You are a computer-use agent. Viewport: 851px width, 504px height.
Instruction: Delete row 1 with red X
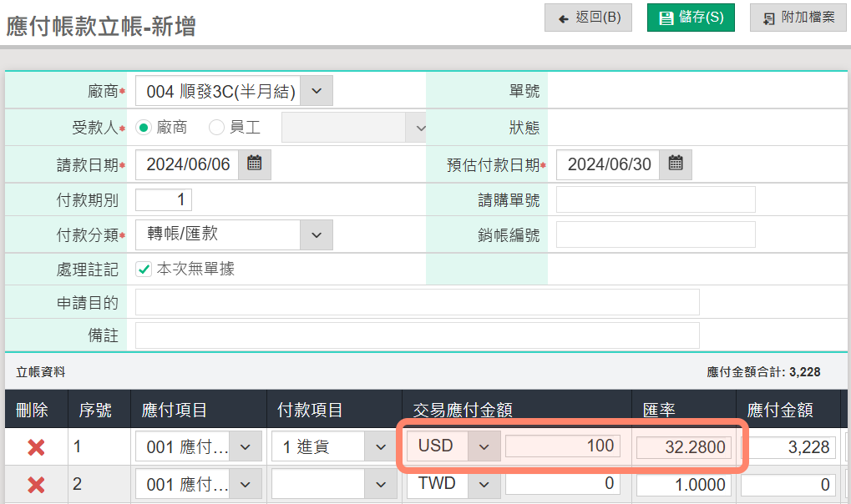36,447
